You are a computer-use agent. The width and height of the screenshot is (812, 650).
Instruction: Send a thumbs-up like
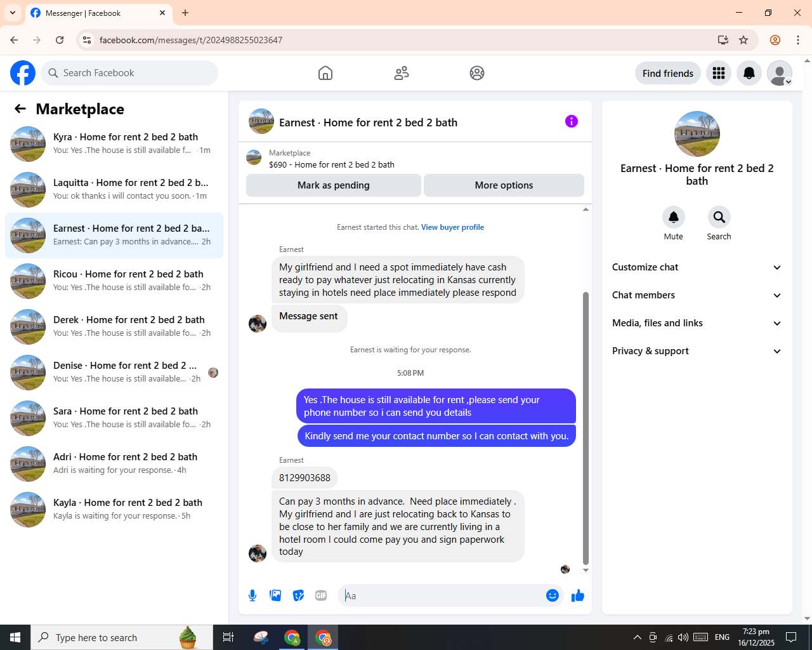click(578, 595)
